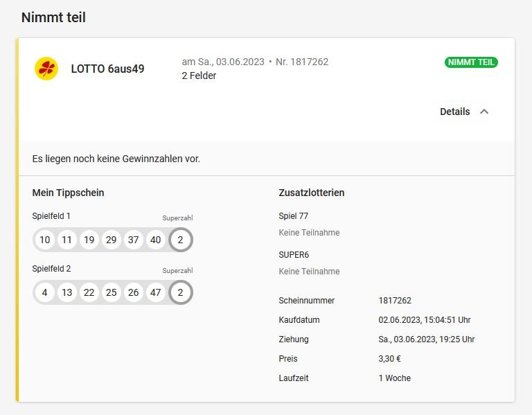Click the Zusatzlotterien heading

tap(312, 193)
